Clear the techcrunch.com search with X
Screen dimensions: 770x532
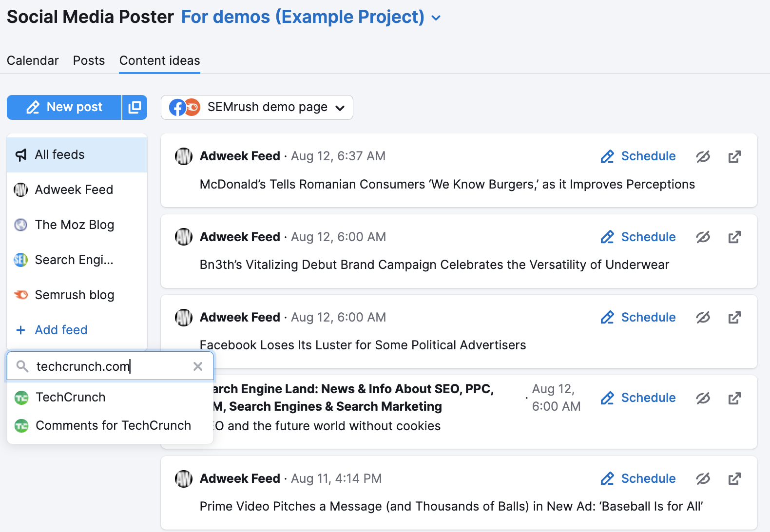198,366
